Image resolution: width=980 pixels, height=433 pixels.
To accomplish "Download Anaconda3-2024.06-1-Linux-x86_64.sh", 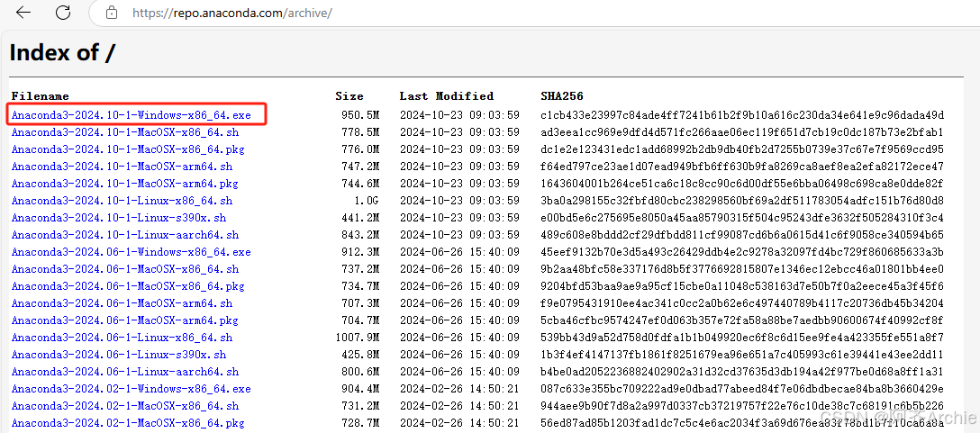I will 122,338.
